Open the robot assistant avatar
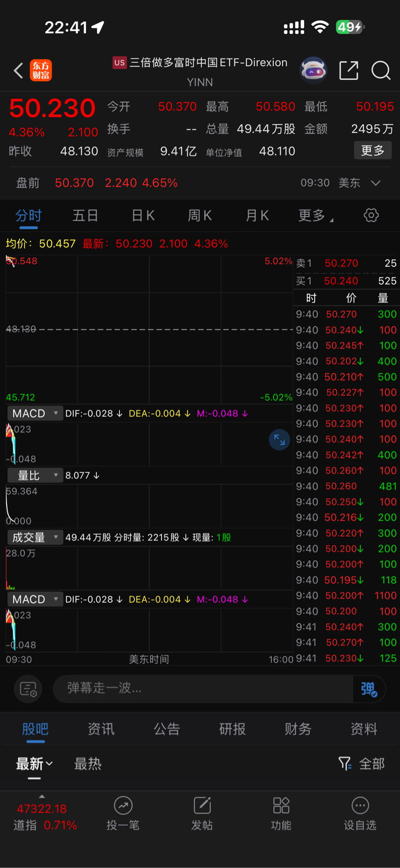400x868 pixels. click(313, 70)
